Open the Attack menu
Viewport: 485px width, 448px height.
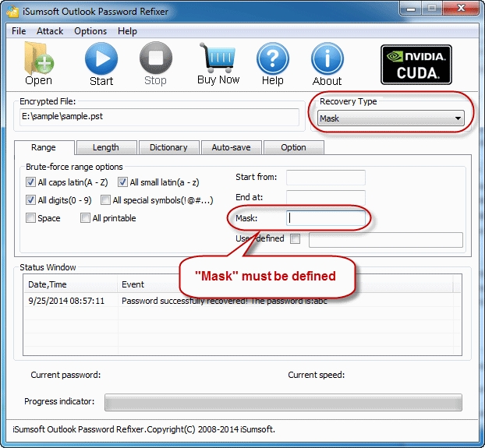pyautogui.click(x=50, y=31)
